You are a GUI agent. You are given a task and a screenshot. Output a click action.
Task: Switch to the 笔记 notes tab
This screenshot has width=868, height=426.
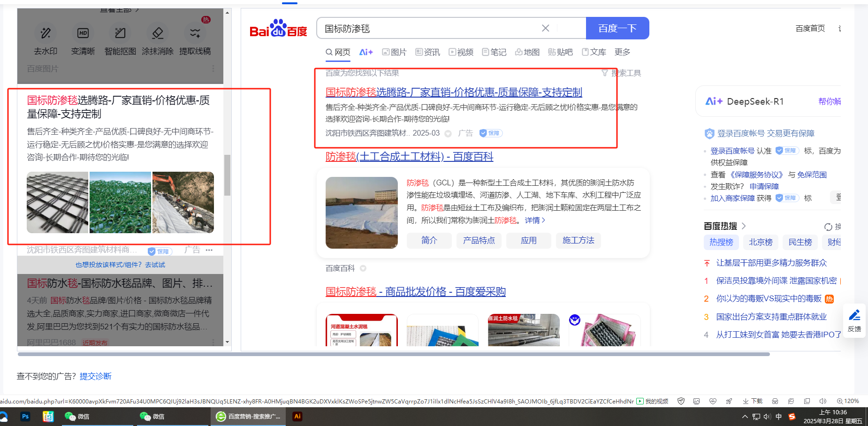pos(494,52)
